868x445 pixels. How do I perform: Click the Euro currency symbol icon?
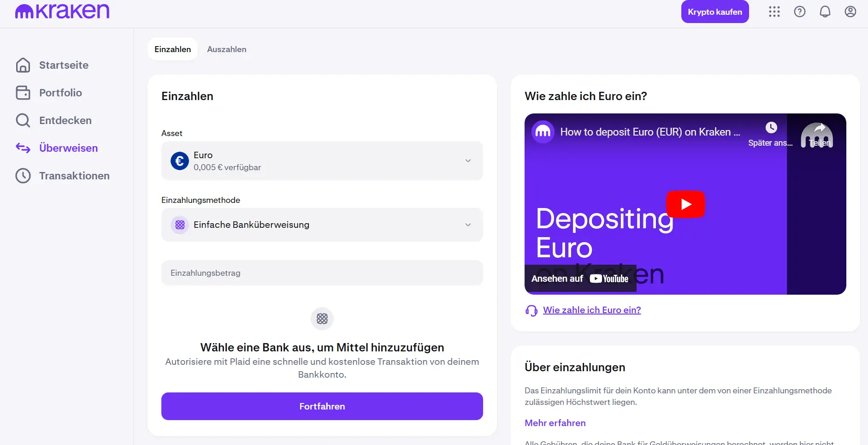tap(180, 161)
